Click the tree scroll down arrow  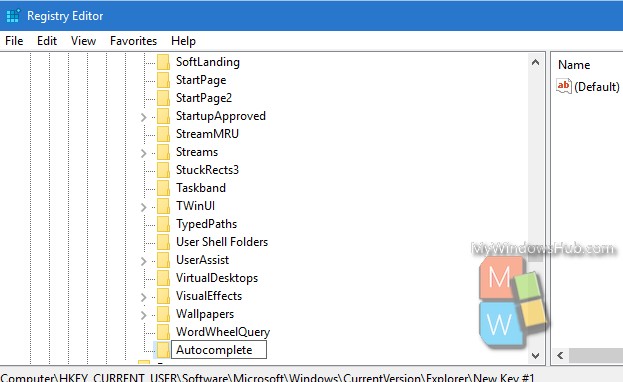click(535, 355)
